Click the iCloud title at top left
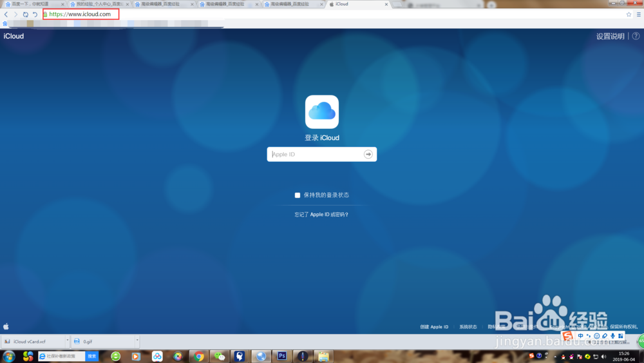The width and height of the screenshot is (644, 363). pyautogui.click(x=14, y=36)
